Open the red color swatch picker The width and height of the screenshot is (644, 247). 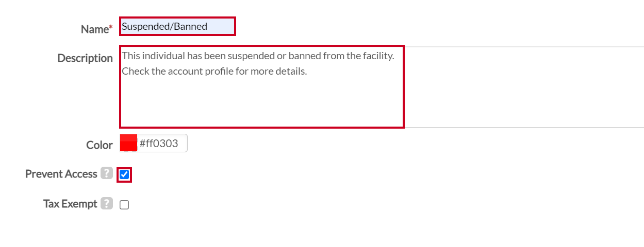128,143
